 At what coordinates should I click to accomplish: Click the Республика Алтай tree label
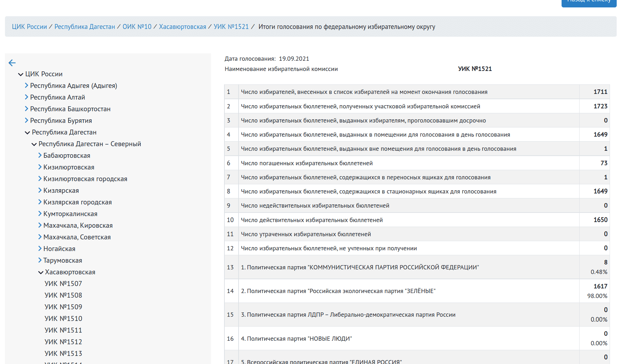pos(58,97)
